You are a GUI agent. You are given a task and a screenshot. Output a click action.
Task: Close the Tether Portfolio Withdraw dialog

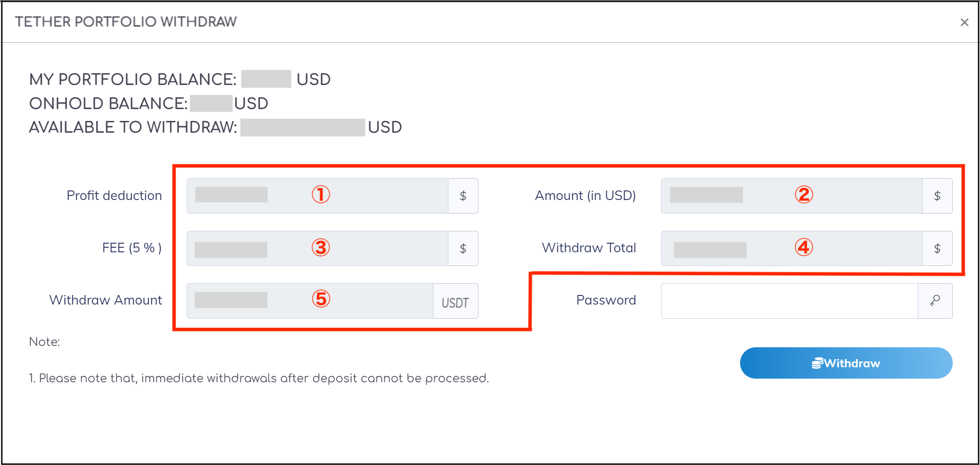coord(964,22)
